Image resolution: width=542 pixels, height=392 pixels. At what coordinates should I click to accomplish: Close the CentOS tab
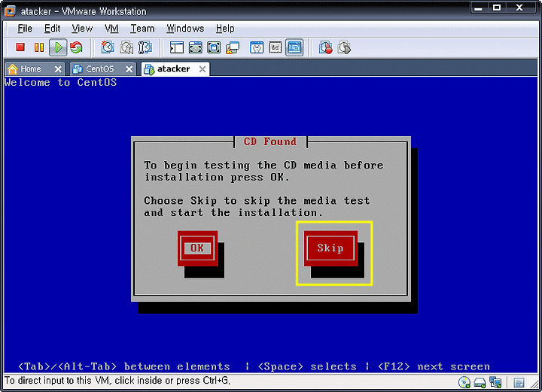[129, 69]
